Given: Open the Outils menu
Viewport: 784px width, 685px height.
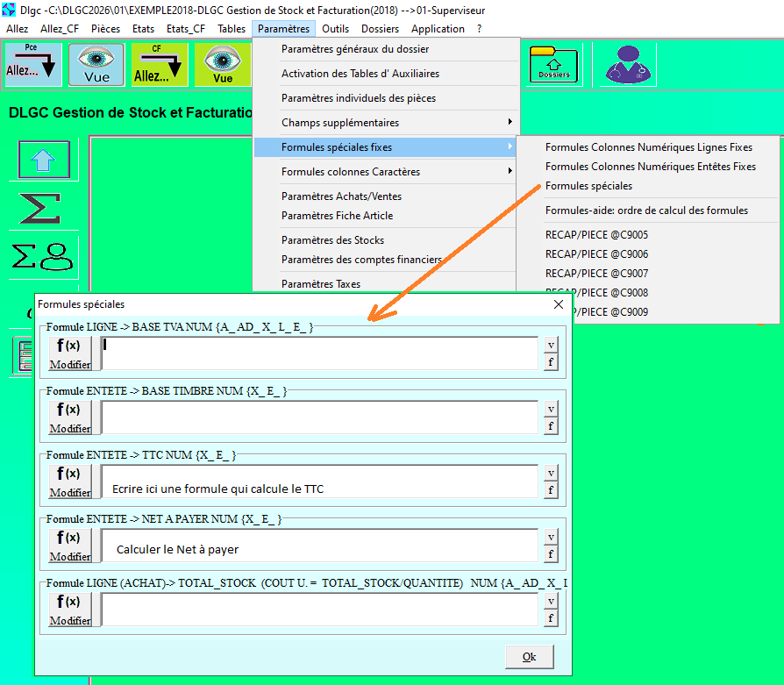Looking at the screenshot, I should tap(335, 29).
